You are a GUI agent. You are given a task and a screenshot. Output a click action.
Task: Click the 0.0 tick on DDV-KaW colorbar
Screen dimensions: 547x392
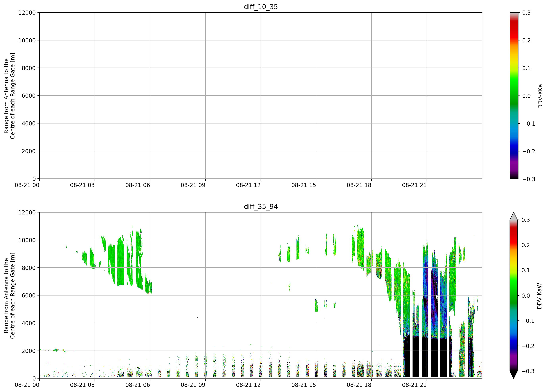click(526, 296)
